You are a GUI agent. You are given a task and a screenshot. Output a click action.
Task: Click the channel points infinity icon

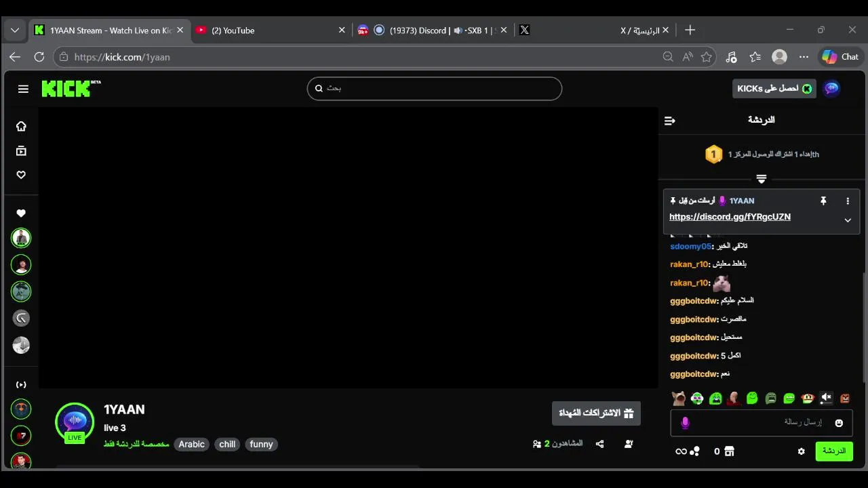tap(681, 451)
